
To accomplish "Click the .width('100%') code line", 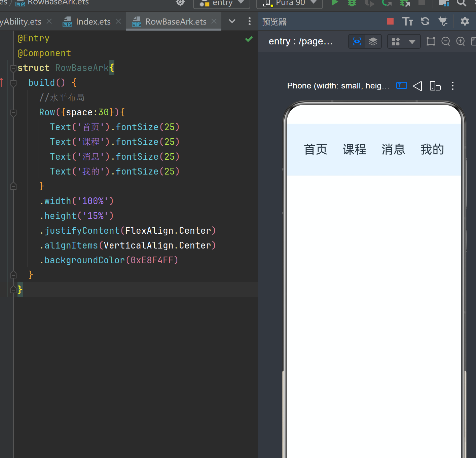I will (x=76, y=201).
